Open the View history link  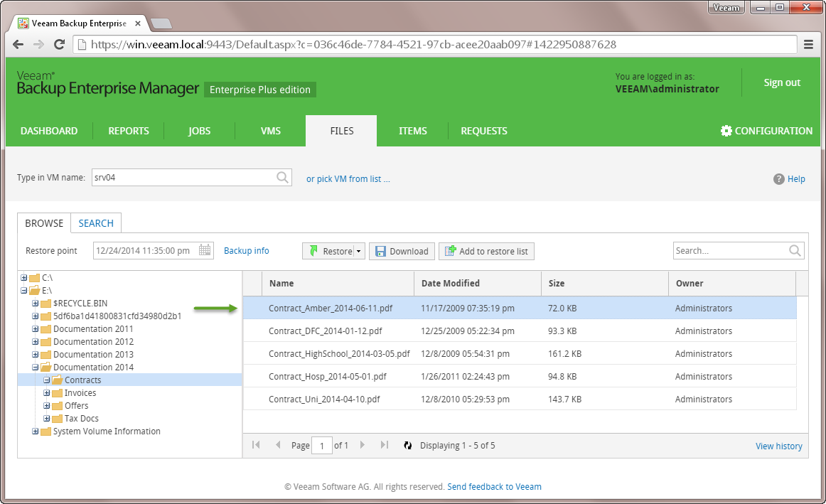click(x=778, y=446)
